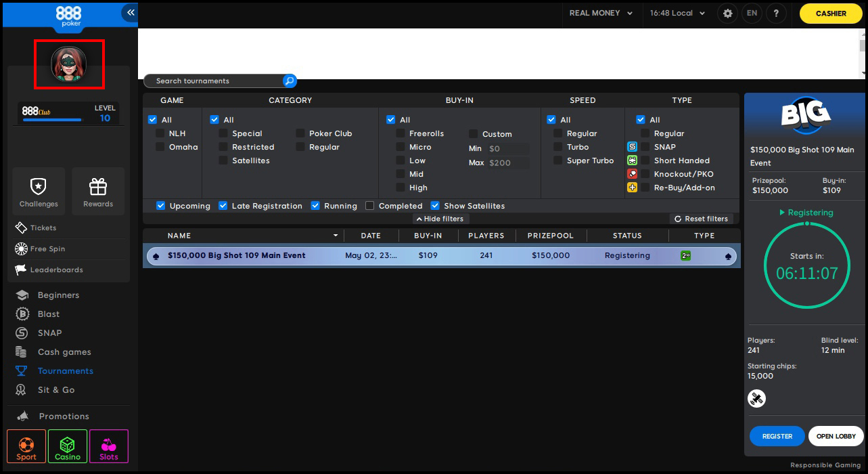Enable the Poker Club category filter
The height and width of the screenshot is (474, 868).
300,133
